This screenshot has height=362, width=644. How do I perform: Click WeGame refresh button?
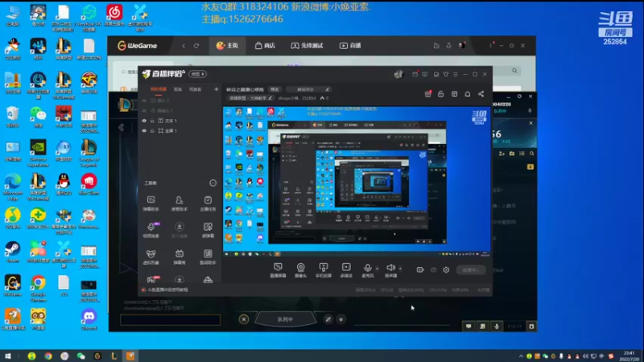[x=196, y=46]
